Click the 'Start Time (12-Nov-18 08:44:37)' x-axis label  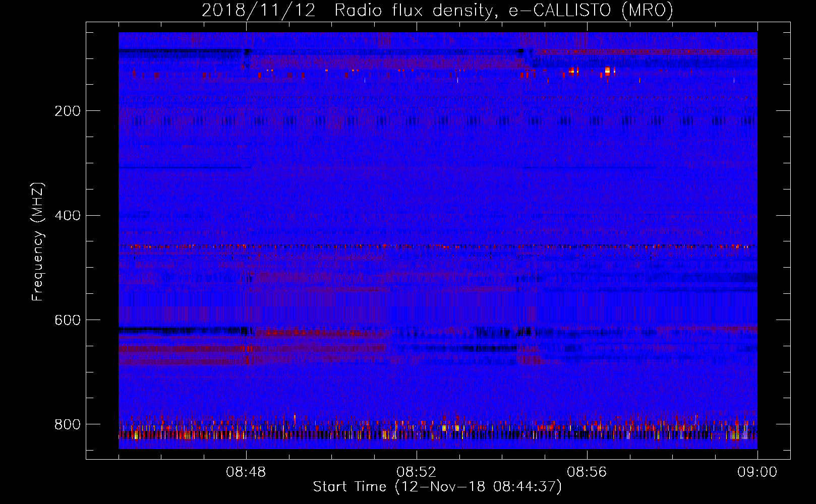(x=437, y=487)
